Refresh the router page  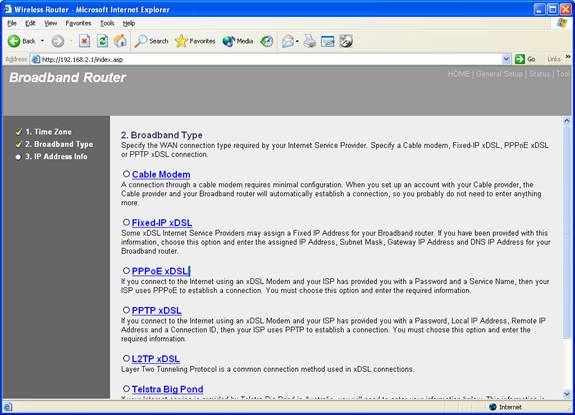pyautogui.click(x=102, y=41)
